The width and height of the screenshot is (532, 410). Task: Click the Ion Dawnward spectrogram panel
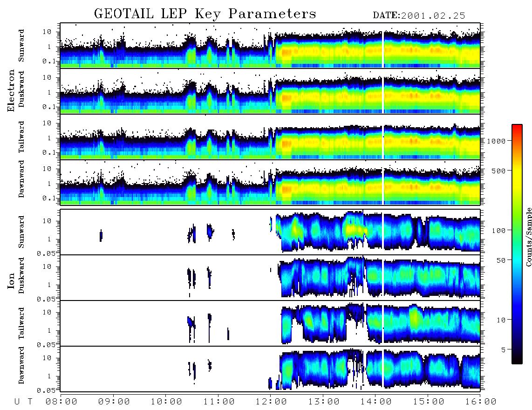tap(270, 369)
